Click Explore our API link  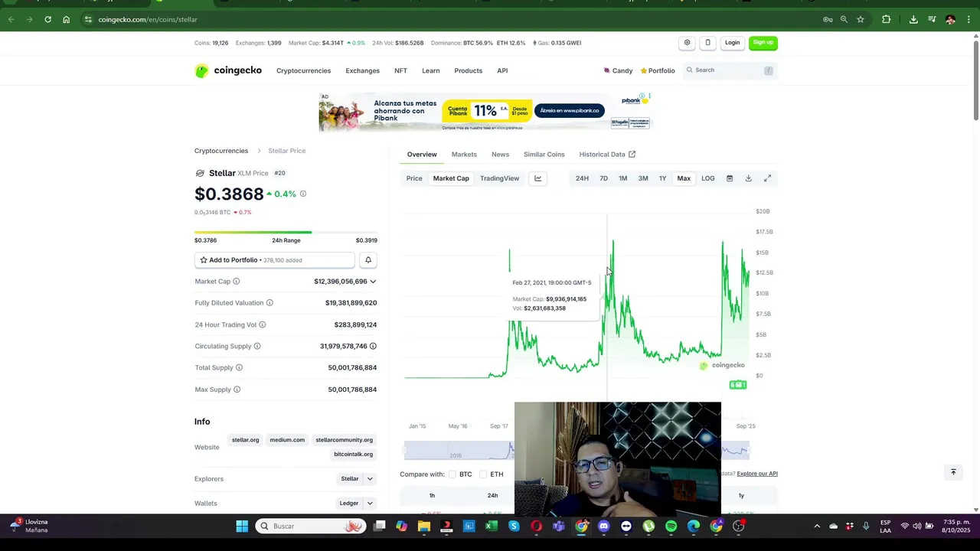pyautogui.click(x=757, y=474)
